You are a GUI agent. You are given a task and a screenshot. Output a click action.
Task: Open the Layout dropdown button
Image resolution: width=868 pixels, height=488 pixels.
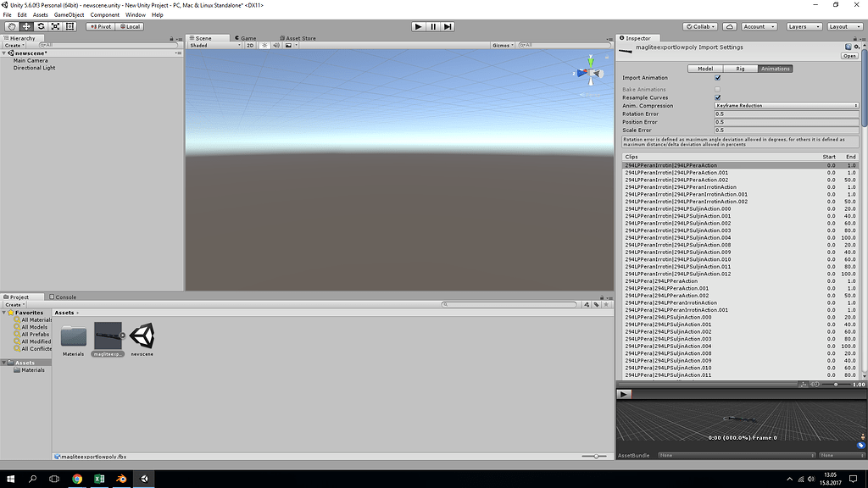click(844, 26)
